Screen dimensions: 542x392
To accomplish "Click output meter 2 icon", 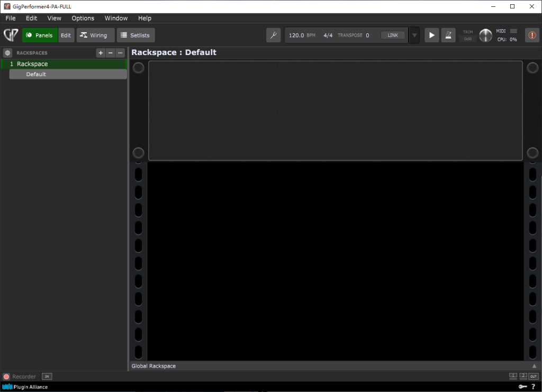I will tap(523, 376).
